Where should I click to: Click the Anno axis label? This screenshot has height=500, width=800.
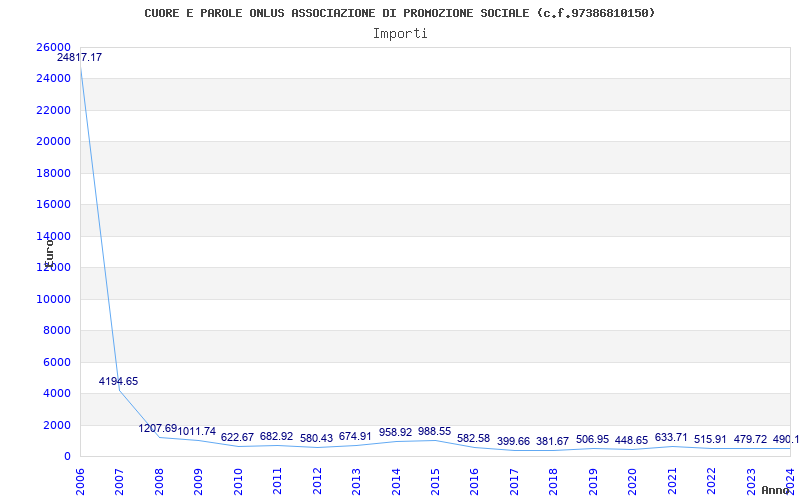tap(775, 490)
